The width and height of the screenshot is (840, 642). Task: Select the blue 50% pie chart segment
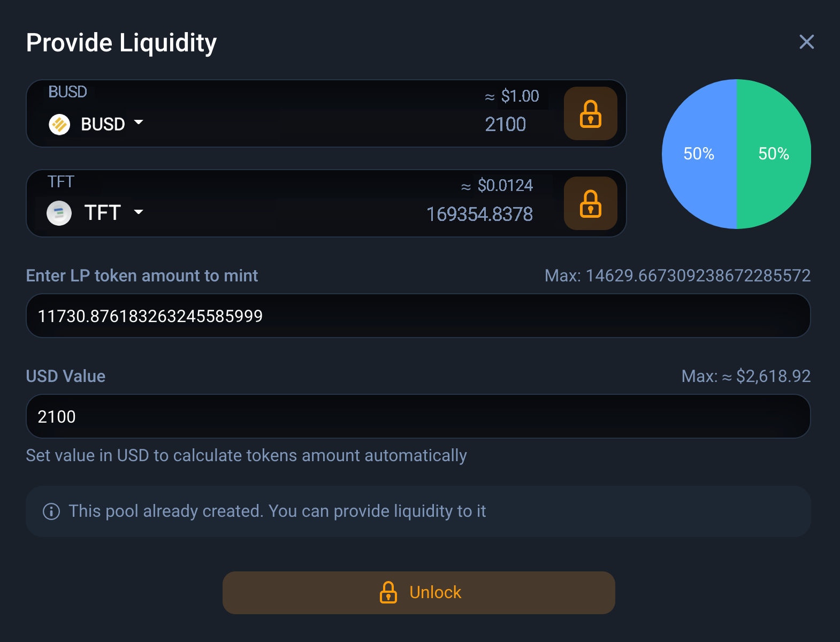(x=699, y=154)
